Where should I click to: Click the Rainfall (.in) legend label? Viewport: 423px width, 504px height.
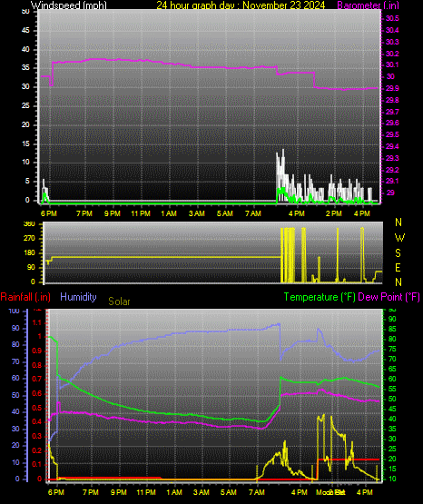click(25, 297)
